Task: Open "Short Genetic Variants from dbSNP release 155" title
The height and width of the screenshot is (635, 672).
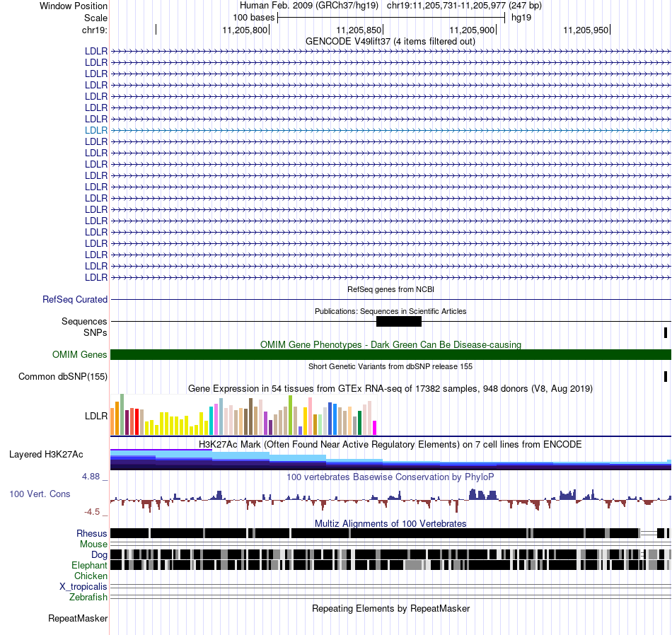Action: [390, 367]
